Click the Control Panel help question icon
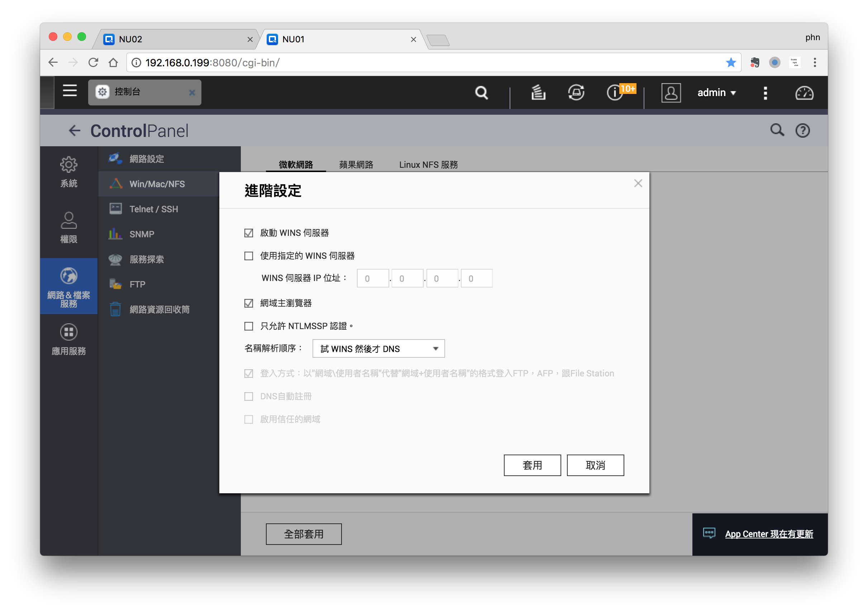The height and width of the screenshot is (613, 868). click(802, 131)
